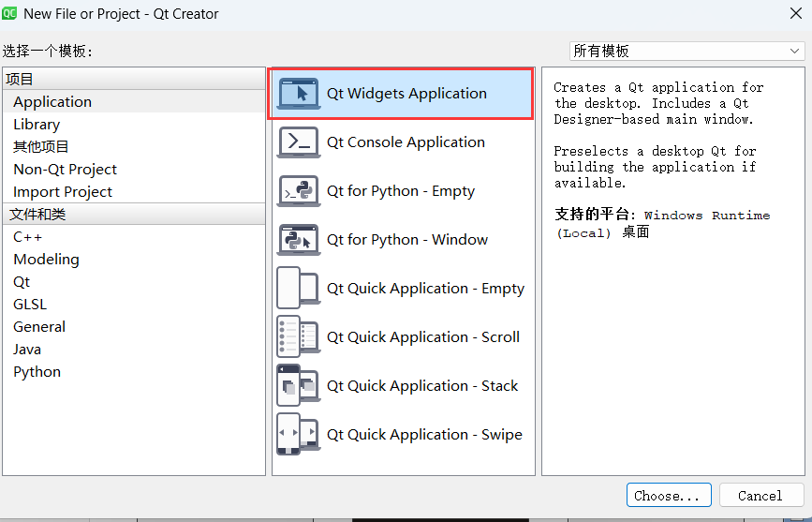The image size is (812, 522).
Task: Click the 支持的平台 description text
Action: [x=663, y=223]
